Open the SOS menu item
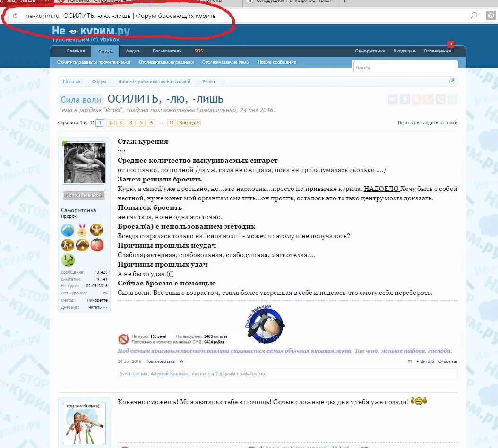This screenshot has width=498, height=448. point(198,51)
